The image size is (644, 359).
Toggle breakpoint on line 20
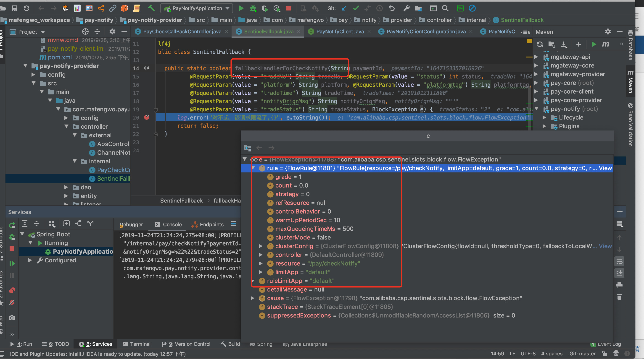click(147, 117)
